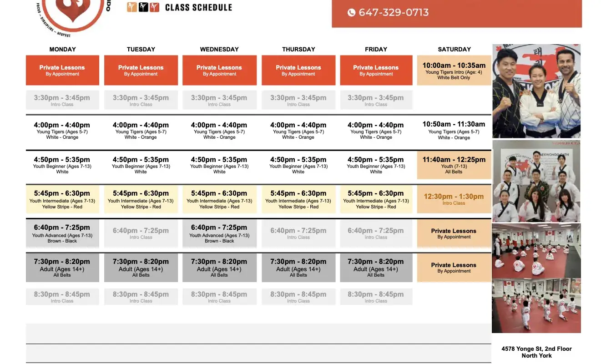
Task: Select the Saturday column header
Action: pos(454,49)
